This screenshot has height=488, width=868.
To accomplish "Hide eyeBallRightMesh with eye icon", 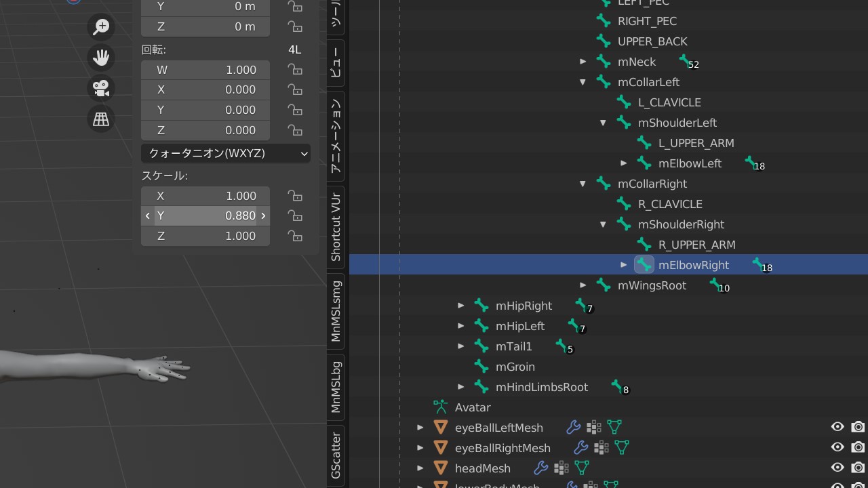I will tap(837, 447).
